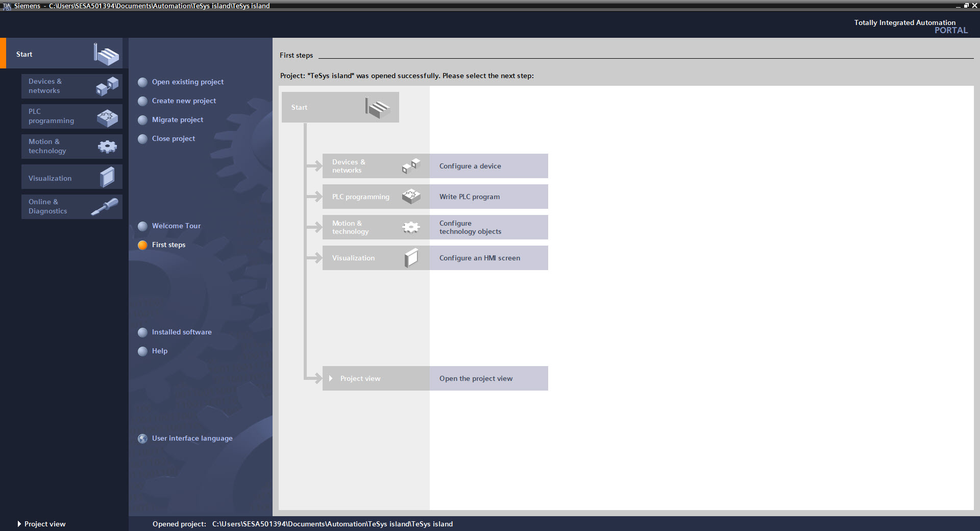Click Write PLC program
Image resolution: width=980 pixels, height=531 pixels.
[488, 197]
